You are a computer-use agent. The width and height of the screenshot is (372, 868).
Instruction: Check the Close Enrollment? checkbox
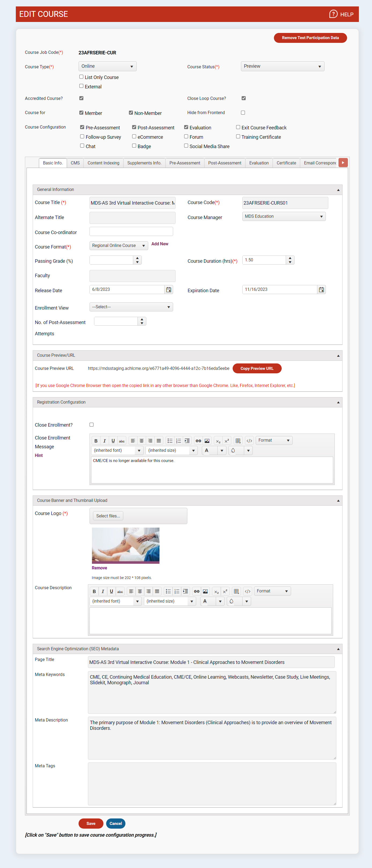pyautogui.click(x=91, y=424)
